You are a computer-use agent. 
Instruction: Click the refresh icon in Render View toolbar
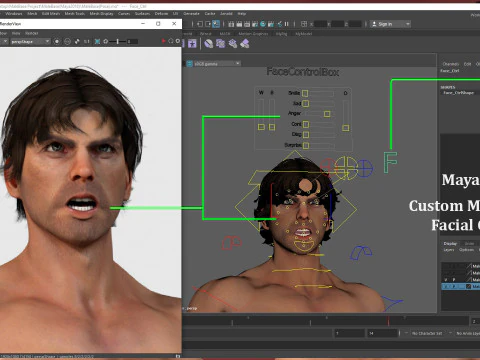(171, 41)
